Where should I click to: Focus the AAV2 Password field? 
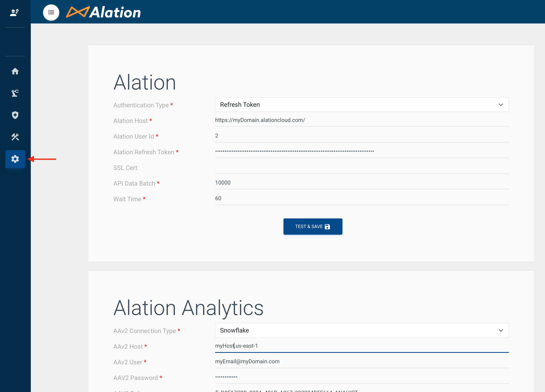pyautogui.click(x=362, y=377)
